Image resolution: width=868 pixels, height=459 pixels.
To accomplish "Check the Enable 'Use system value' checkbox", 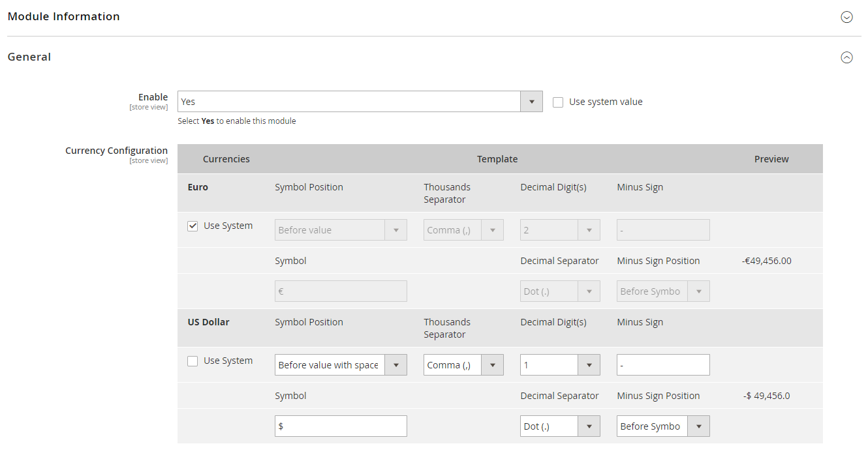I will tap(558, 102).
